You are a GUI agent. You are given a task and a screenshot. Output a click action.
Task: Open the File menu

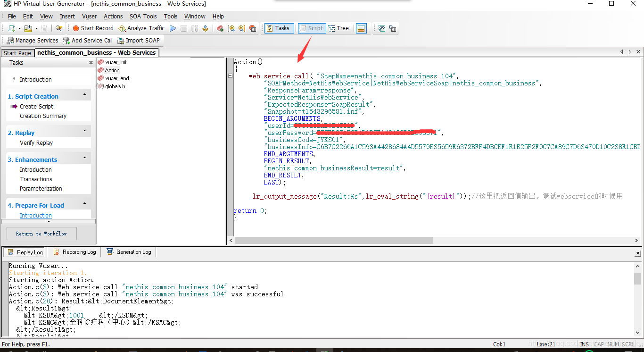(x=12, y=16)
